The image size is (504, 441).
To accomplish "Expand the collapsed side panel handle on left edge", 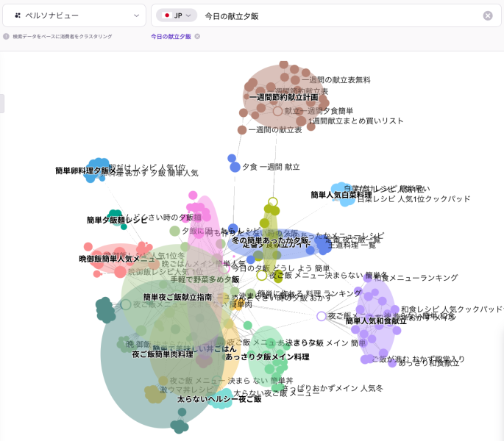I will click(2, 104).
